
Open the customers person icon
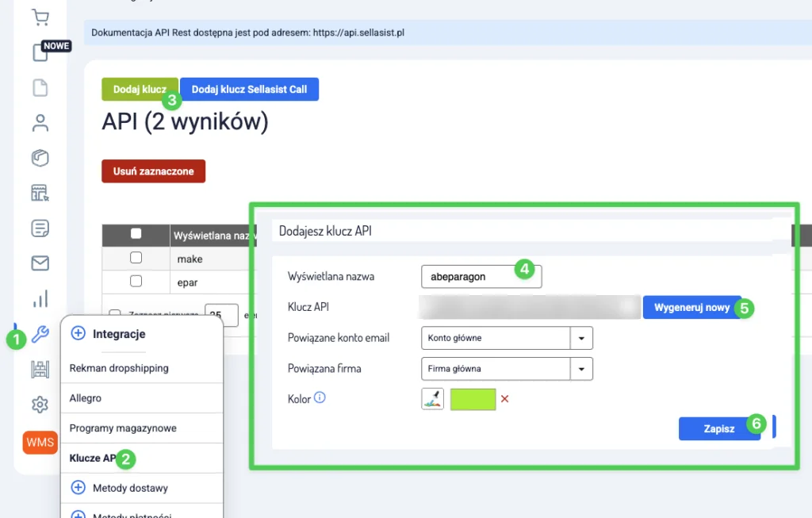pyautogui.click(x=40, y=123)
